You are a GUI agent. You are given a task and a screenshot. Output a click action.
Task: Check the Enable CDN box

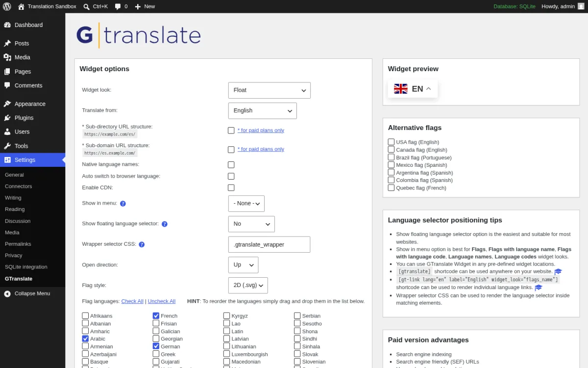[x=231, y=188]
